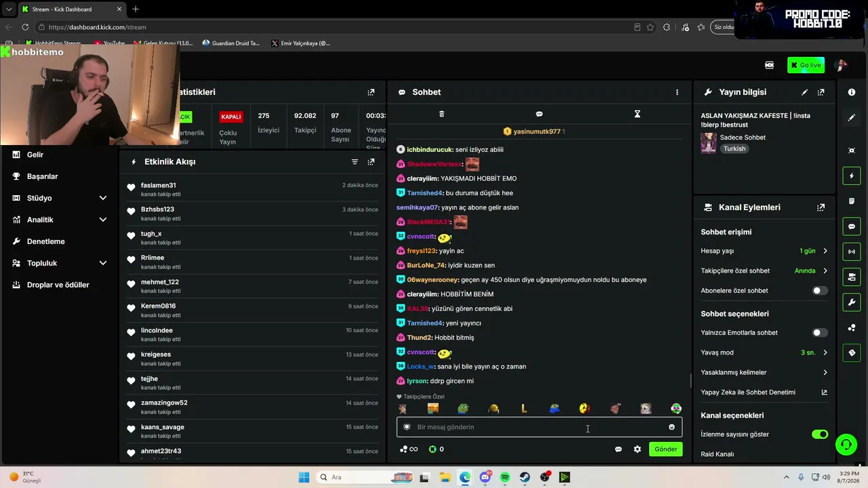
Task: Send message with Gönder button
Action: [x=665, y=449]
